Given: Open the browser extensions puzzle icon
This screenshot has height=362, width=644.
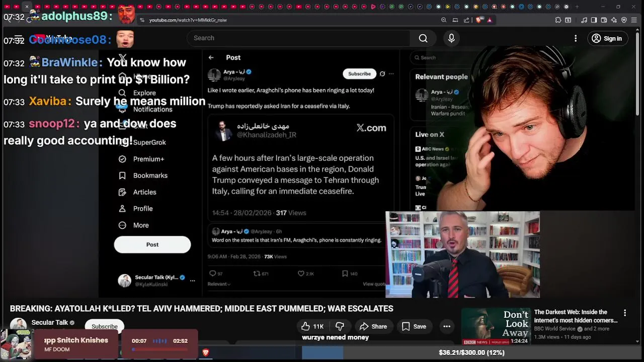Looking at the screenshot, I should point(558,20).
